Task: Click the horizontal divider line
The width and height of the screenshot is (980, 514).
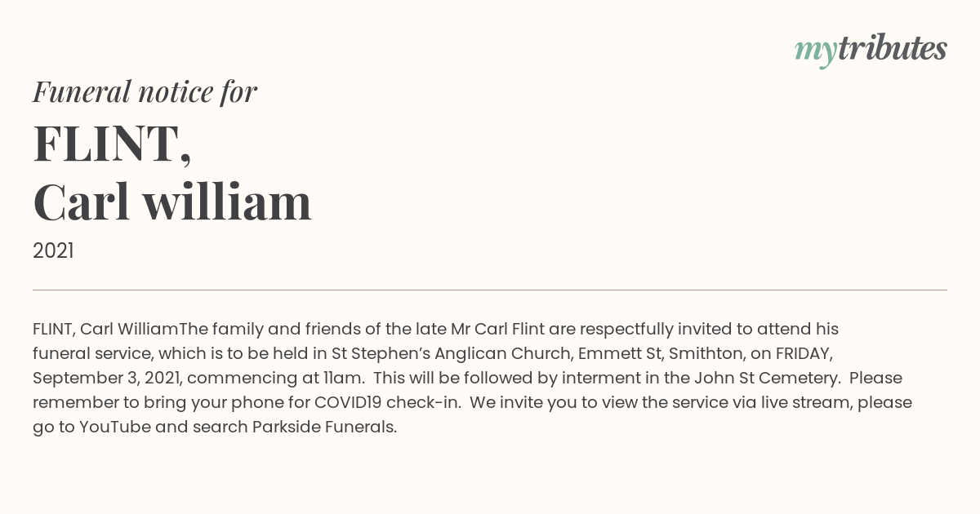Action: (x=490, y=290)
